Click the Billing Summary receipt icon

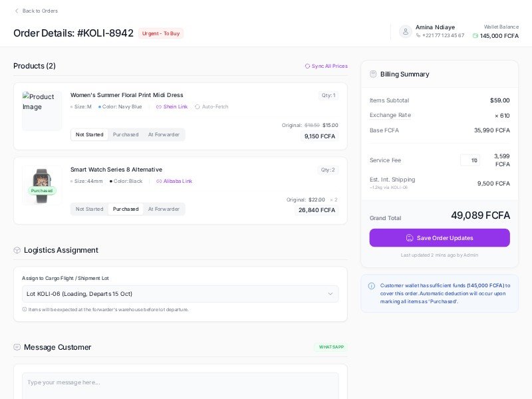point(373,74)
